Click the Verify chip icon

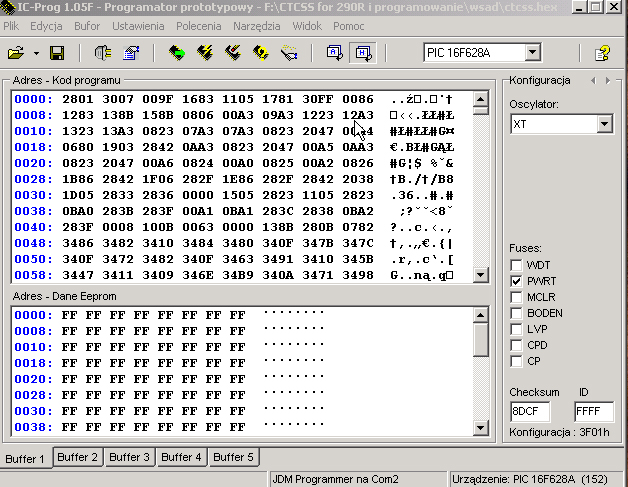coord(261,52)
